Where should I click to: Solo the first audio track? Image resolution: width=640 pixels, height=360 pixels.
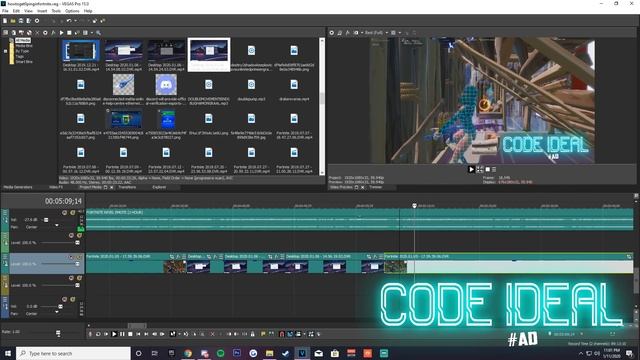73,213
